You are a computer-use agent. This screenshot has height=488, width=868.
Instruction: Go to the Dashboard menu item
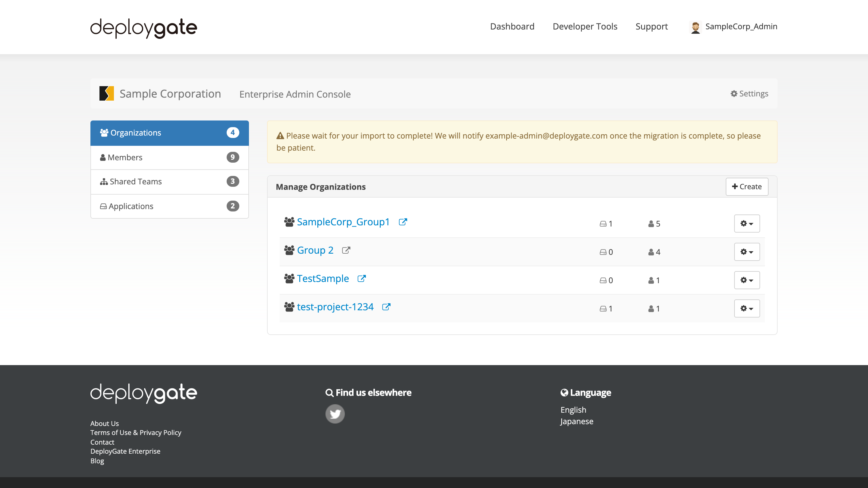[512, 26]
